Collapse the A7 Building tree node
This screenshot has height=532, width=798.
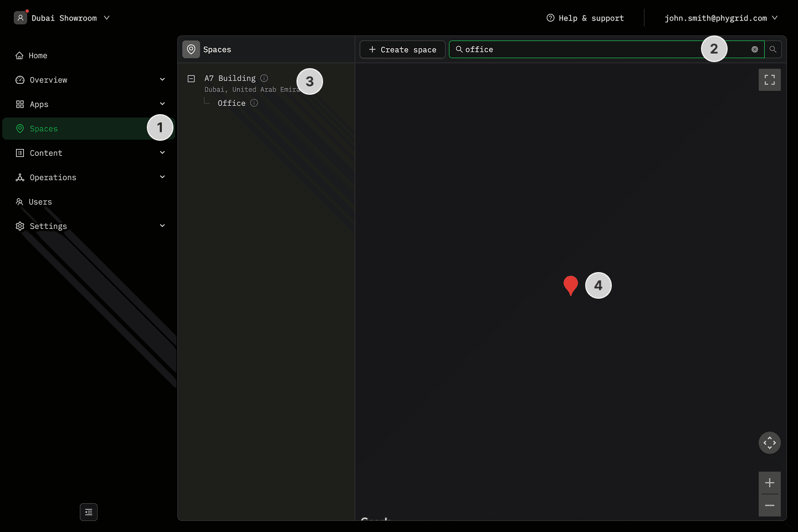pos(191,79)
